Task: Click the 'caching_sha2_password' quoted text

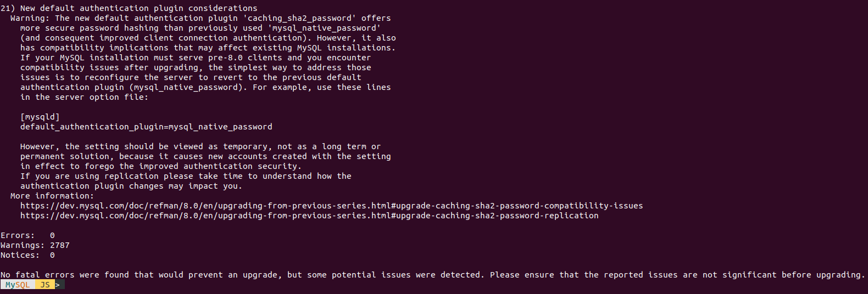Action: tap(299, 18)
